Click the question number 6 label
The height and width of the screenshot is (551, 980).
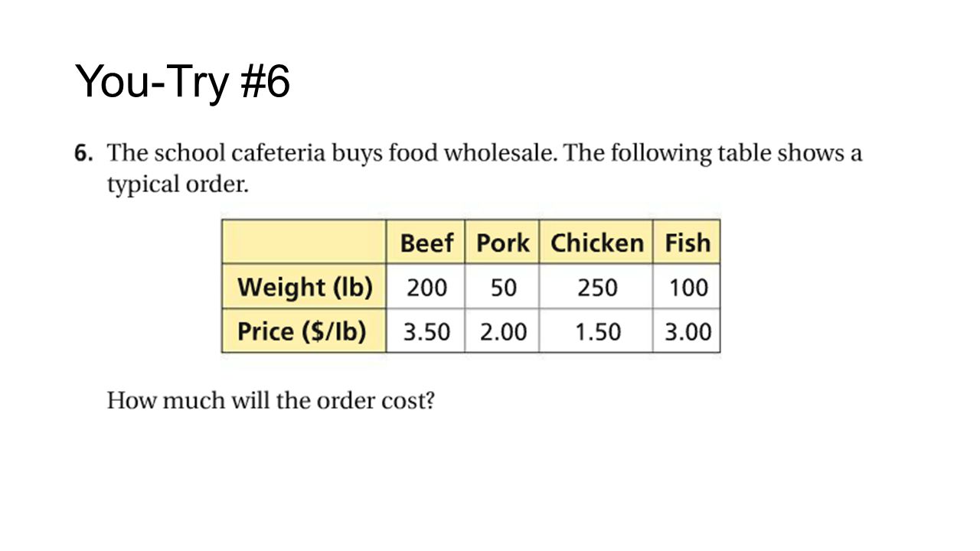(x=83, y=153)
